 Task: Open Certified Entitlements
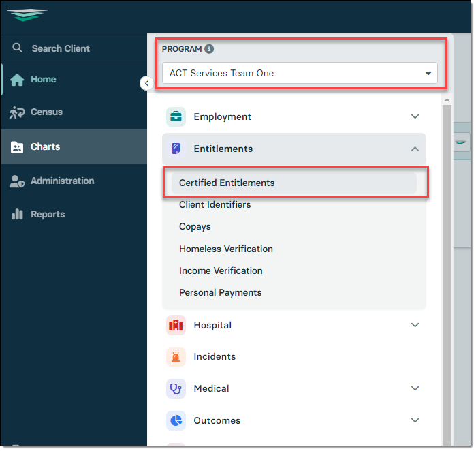tap(294, 183)
